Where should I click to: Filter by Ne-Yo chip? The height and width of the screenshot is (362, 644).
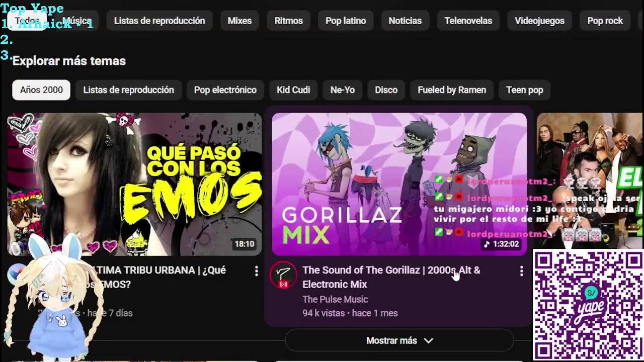(343, 90)
